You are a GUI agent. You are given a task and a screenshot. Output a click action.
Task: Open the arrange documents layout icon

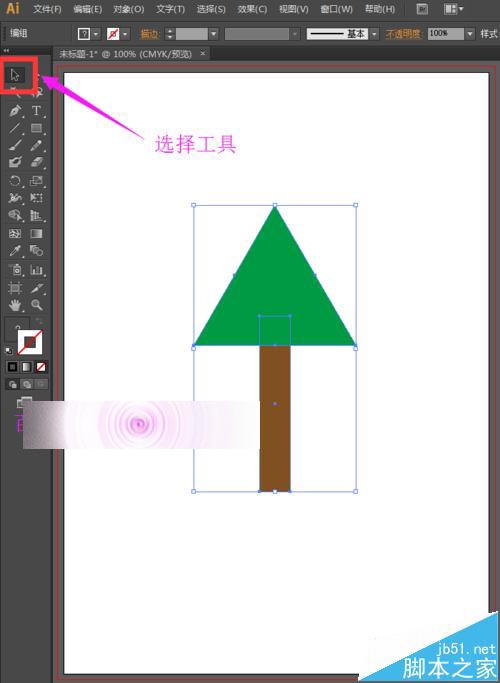point(453,9)
